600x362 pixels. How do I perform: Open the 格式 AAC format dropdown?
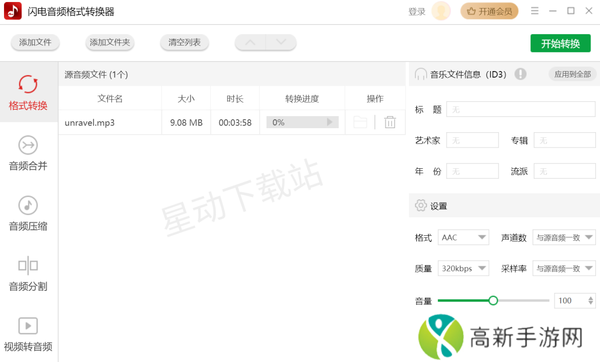(x=463, y=238)
